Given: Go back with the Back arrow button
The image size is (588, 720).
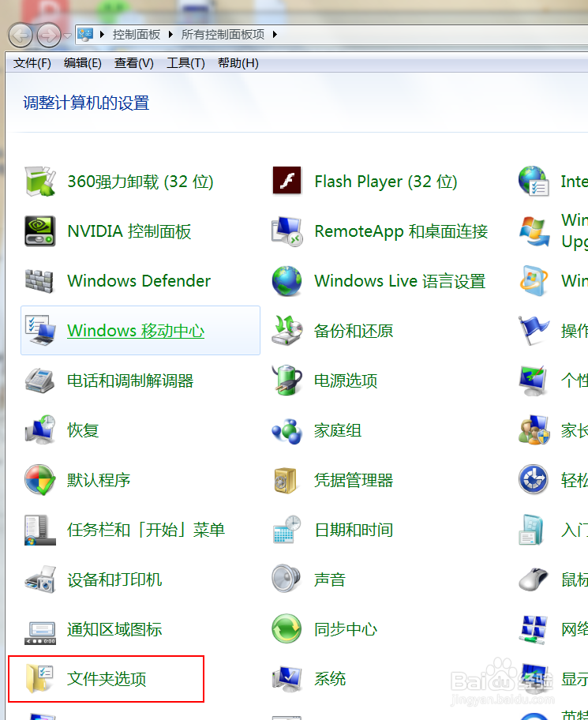Looking at the screenshot, I should coord(21,35).
